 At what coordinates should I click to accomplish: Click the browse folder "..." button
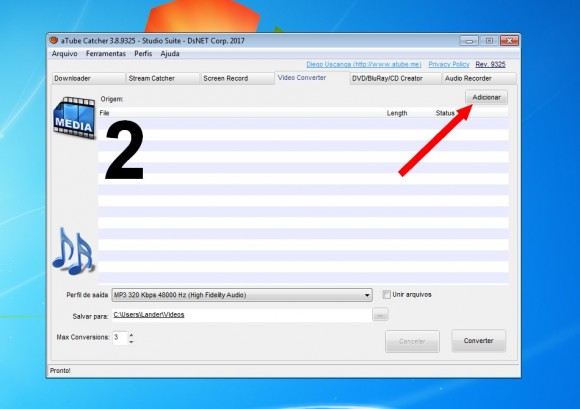click(x=380, y=315)
